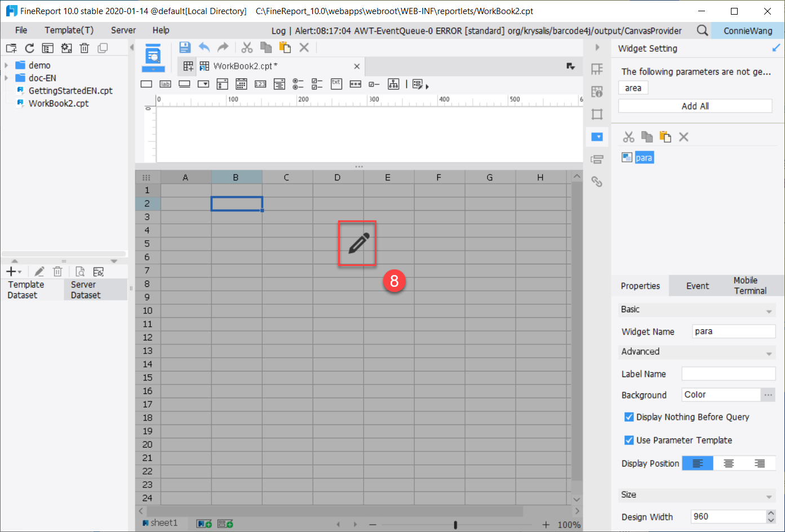
Task: Set Display Position to center alignment
Action: (x=729, y=463)
